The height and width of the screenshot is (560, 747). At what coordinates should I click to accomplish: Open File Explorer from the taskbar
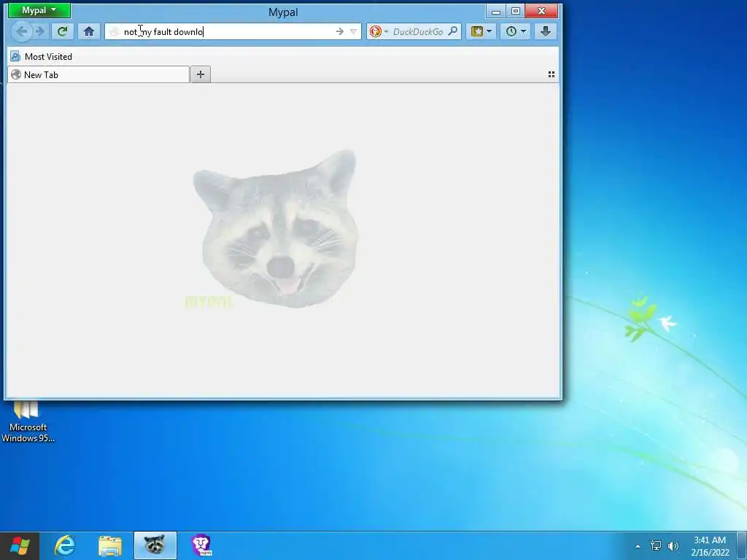110,545
